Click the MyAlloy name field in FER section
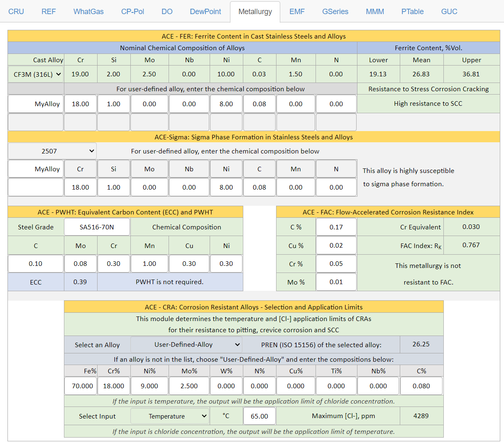Viewport: 504px width, 443px height. pyautogui.click(x=36, y=104)
